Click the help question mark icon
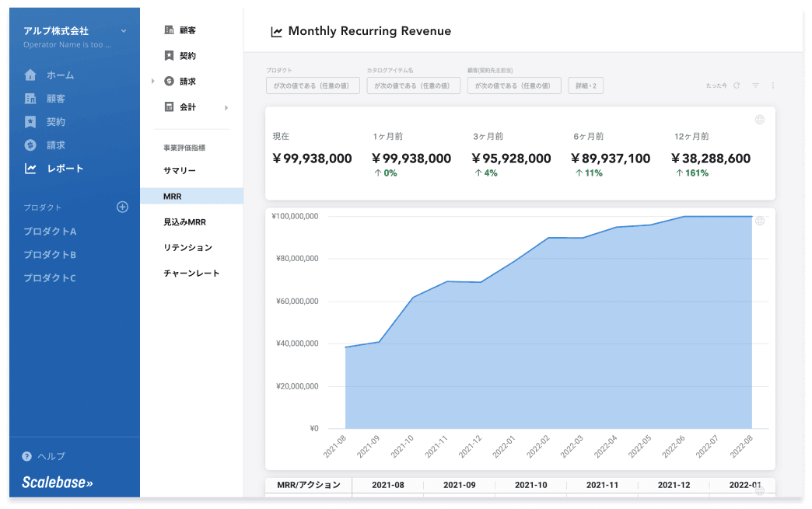The height and width of the screenshot is (509, 812). 27,456
